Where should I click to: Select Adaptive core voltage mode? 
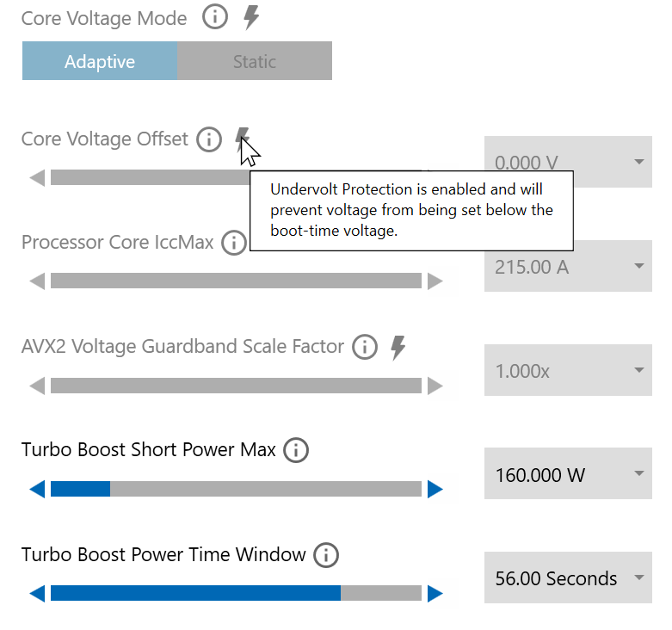point(100,62)
